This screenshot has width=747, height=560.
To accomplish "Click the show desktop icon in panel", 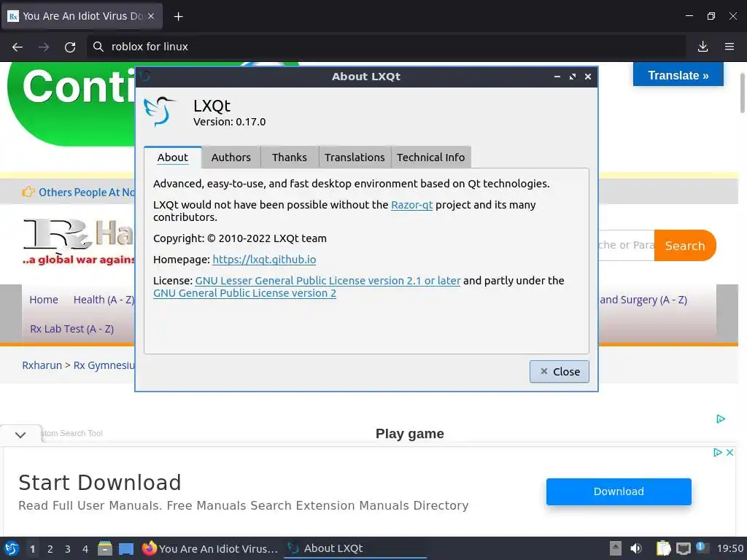I will click(126, 548).
